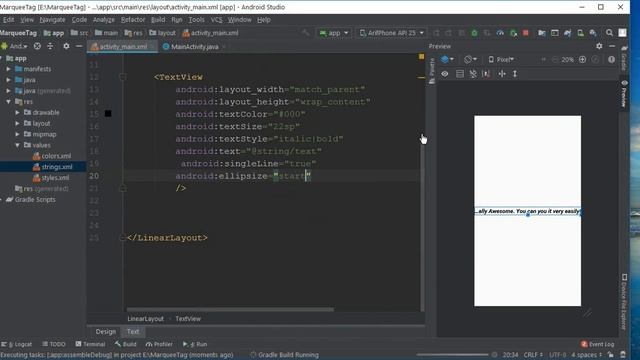Image resolution: width=640 pixels, height=360 pixels.
Task: Click the Stop (red square) toolbar icon
Action: pyautogui.click(x=526, y=33)
